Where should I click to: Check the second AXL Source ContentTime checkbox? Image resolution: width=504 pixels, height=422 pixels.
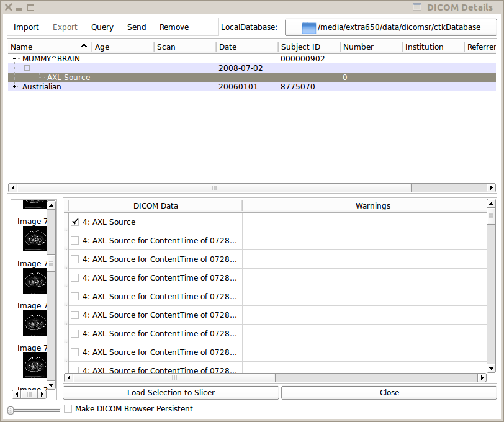(75, 259)
